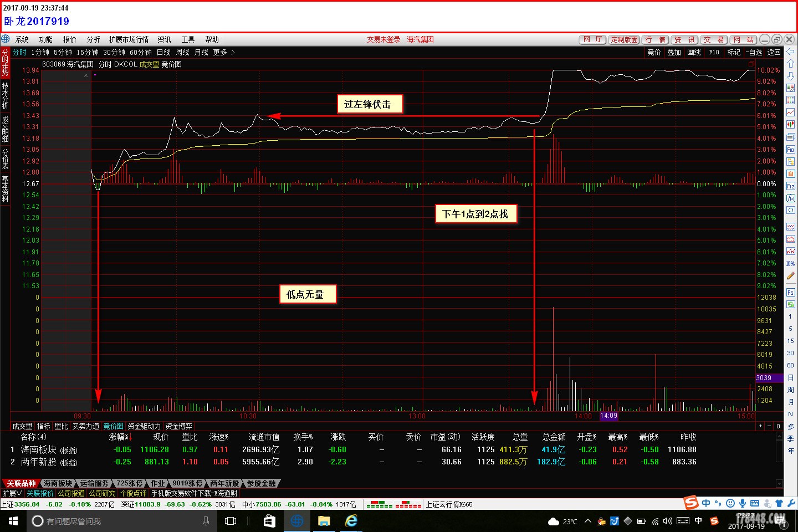Click the Cortana search box 有问题尽管问我
798x532 pixels.
pyautogui.click(x=122, y=521)
